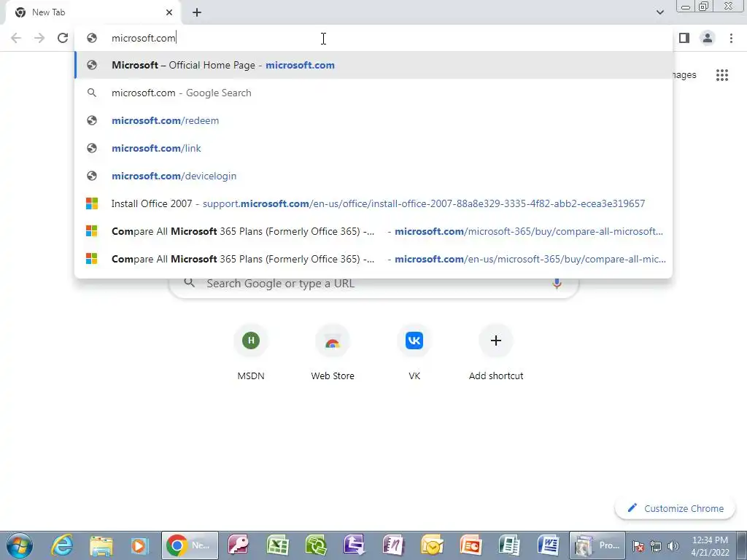Open Microsoft InfoPath from taskbar
This screenshot has width=747, height=560.
(x=354, y=545)
